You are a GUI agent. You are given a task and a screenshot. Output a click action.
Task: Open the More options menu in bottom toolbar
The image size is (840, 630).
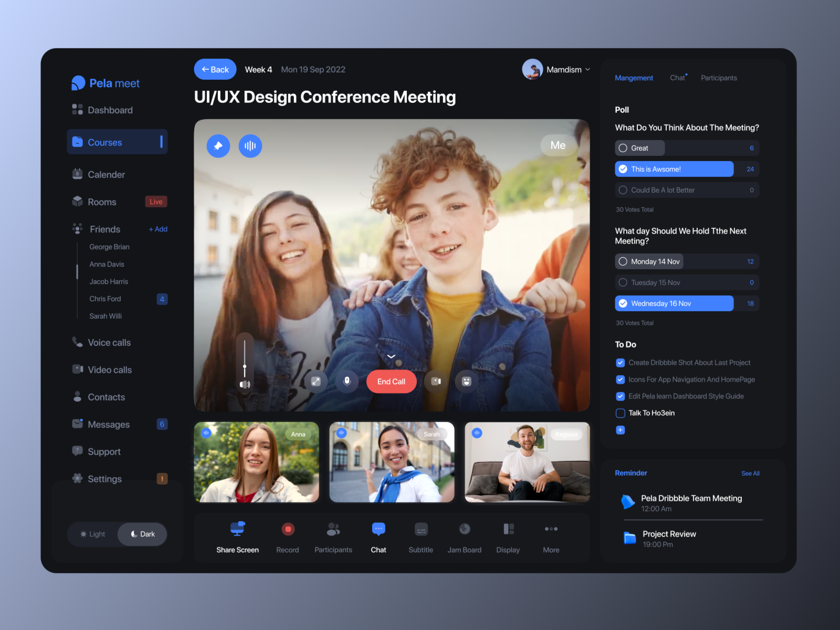coord(551,529)
